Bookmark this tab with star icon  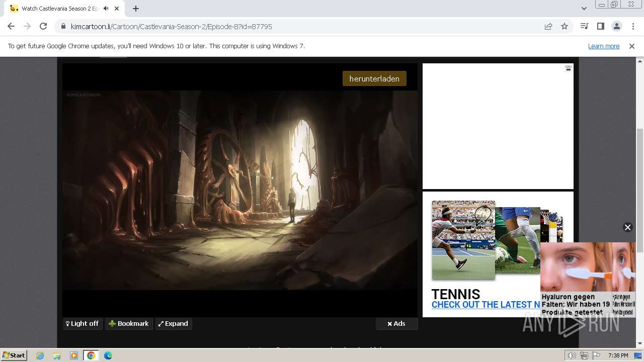[x=565, y=27]
